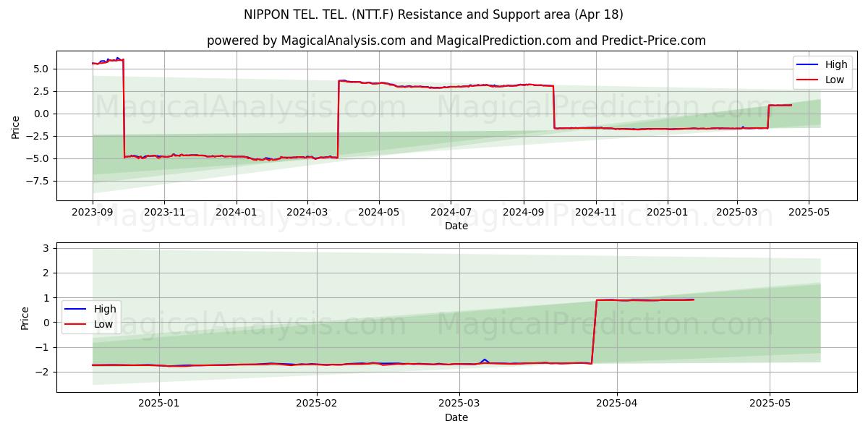
Task: Click the '5.0' y-axis label on the top chart
Action: click(x=43, y=69)
